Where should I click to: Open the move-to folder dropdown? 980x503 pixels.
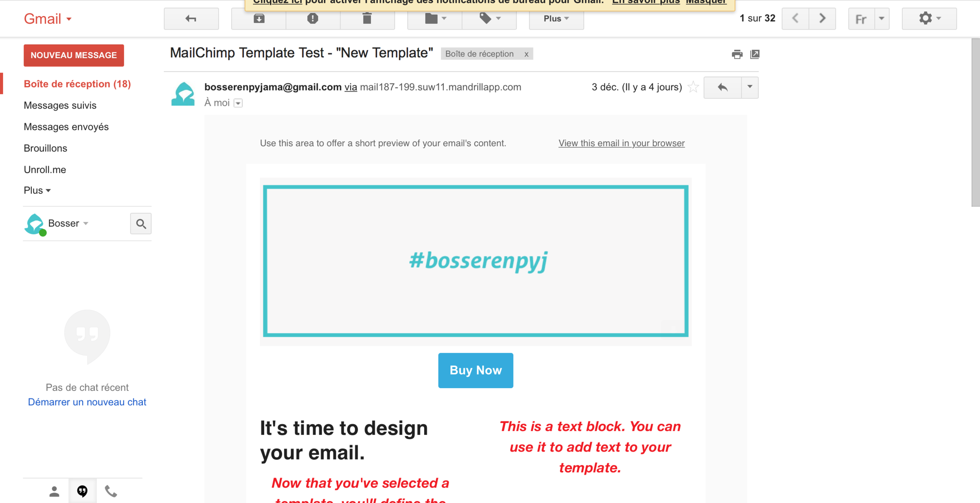tap(435, 18)
